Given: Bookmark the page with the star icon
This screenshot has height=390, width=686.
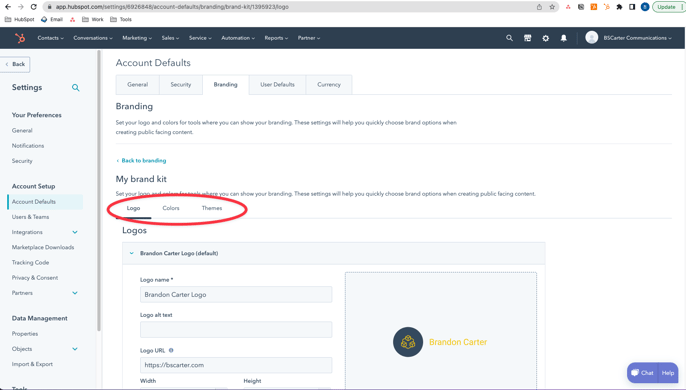Looking at the screenshot, I should point(552,7).
